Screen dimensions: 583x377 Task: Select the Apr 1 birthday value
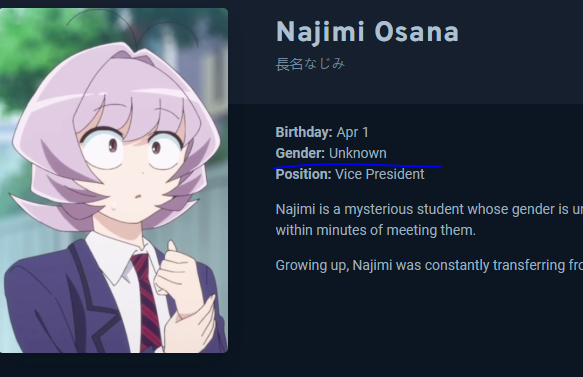click(x=352, y=132)
